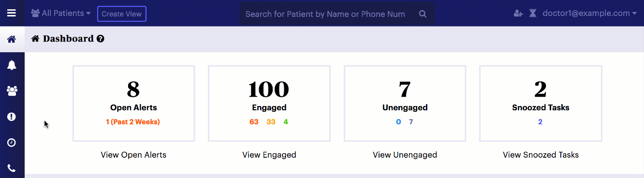Open the alerts bell in sidebar

pos(12,65)
